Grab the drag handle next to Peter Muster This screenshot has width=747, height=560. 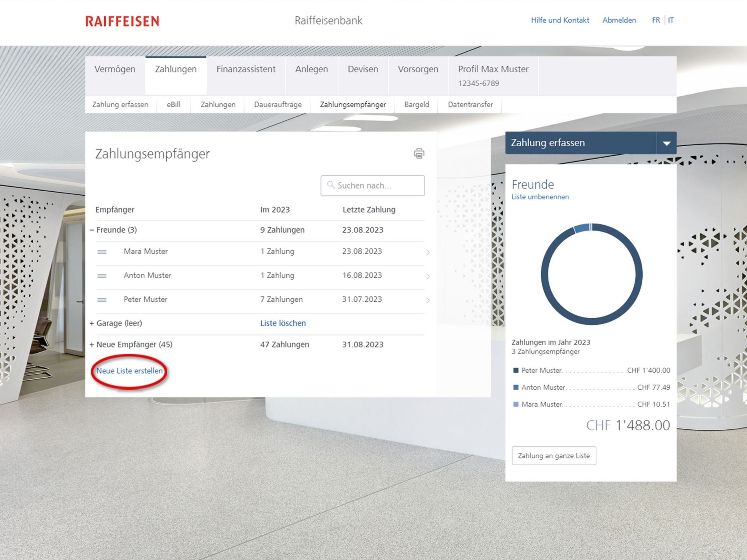tap(102, 300)
